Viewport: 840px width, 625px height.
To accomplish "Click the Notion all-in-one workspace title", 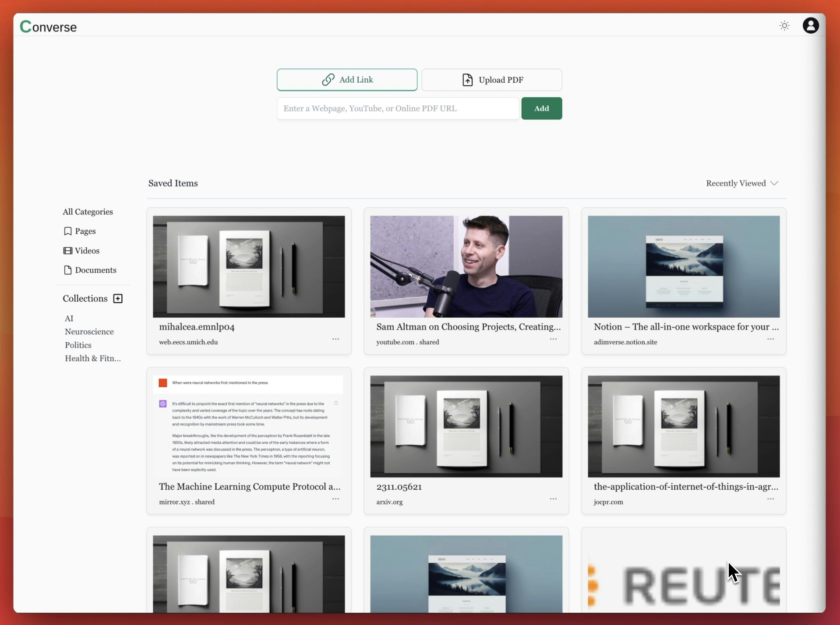I will point(686,327).
